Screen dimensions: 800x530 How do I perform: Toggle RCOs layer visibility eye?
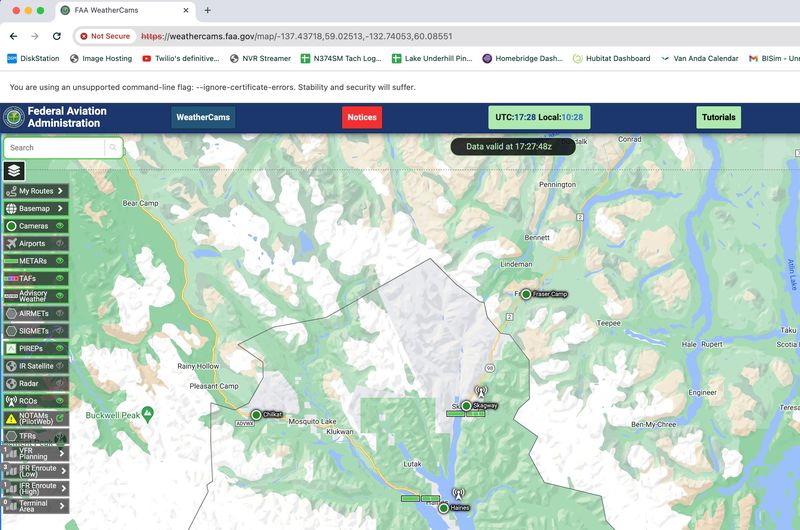coord(60,401)
